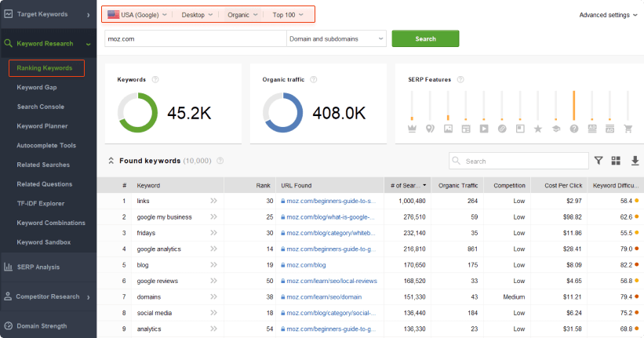
Task: Click the question mark SERP feature icon
Action: 573,129
